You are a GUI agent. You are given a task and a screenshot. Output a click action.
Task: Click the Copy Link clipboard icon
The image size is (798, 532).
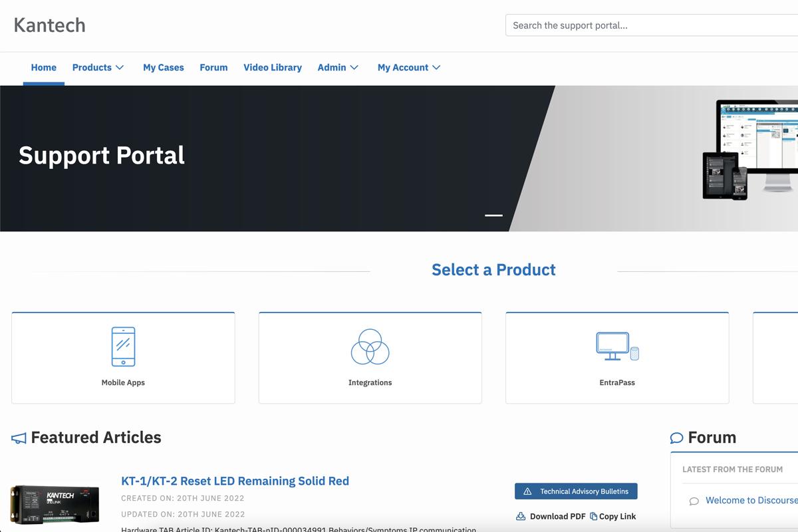(x=594, y=516)
